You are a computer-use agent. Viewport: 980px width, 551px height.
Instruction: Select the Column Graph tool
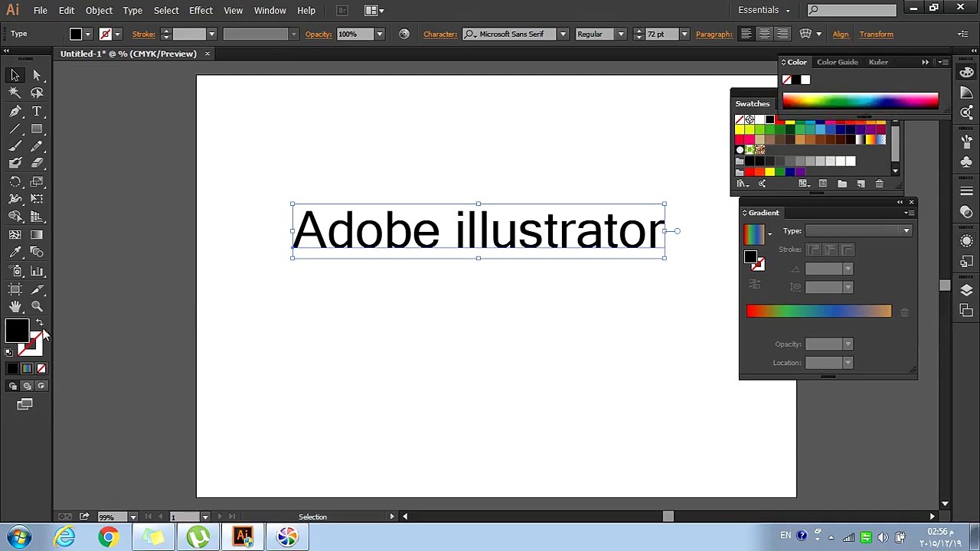pyautogui.click(x=37, y=271)
